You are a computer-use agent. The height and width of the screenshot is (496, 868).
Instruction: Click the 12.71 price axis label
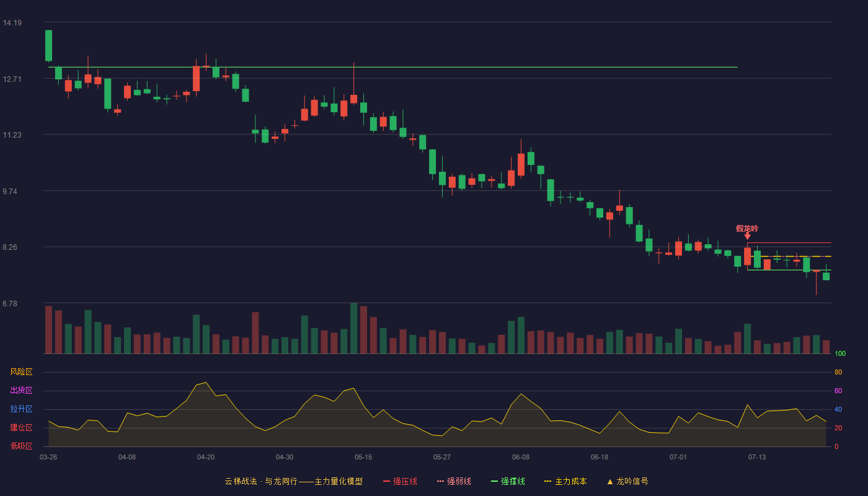click(12, 79)
